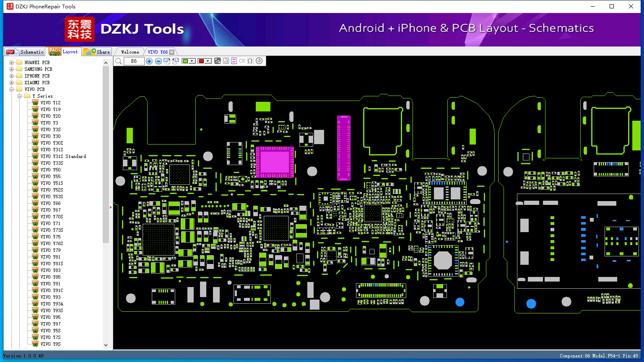Image resolution: width=644 pixels, height=362 pixels.
Task: Open the Welcome document tab
Action: click(130, 52)
